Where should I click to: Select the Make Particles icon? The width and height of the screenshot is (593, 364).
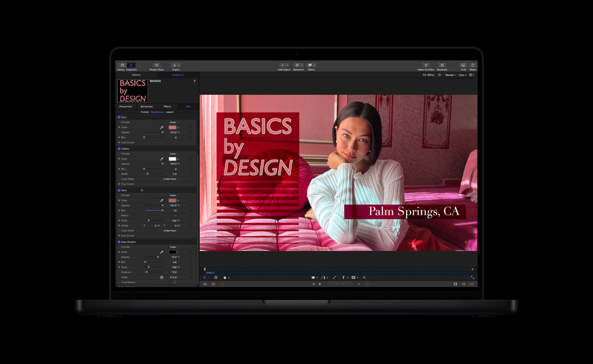click(x=426, y=65)
